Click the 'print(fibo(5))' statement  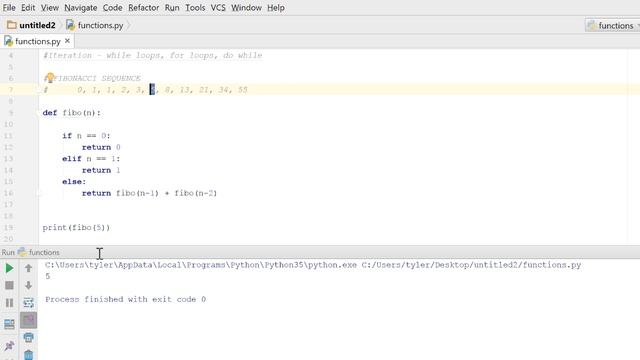point(76,227)
